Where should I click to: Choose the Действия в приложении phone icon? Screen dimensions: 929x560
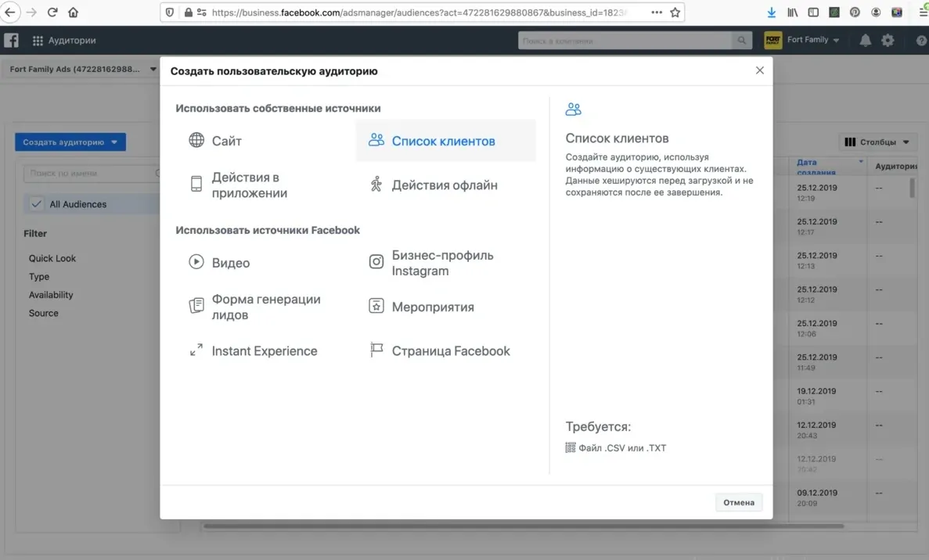[x=196, y=185]
